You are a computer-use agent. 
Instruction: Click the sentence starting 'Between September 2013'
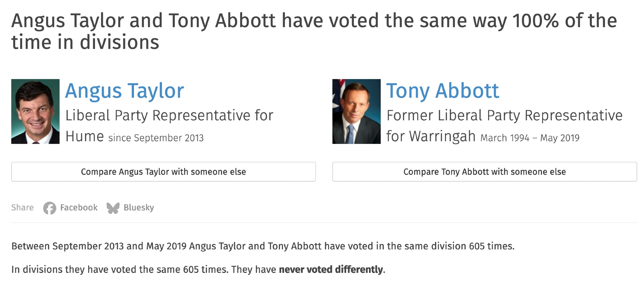tap(263, 246)
